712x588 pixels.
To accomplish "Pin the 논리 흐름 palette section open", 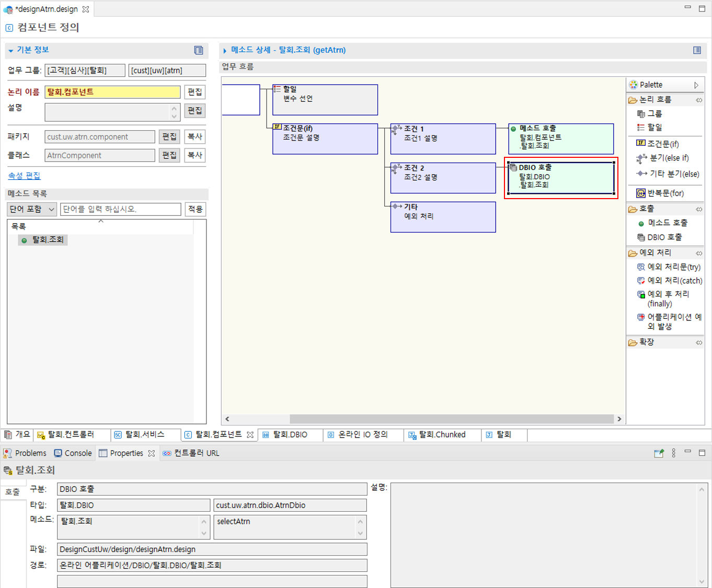I will click(x=699, y=99).
